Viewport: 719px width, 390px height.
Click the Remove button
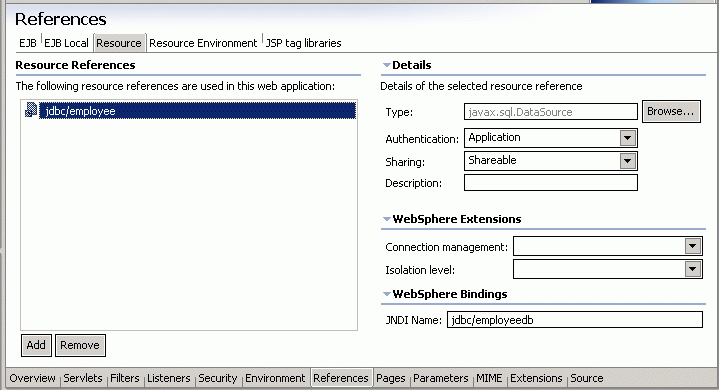tap(80, 345)
